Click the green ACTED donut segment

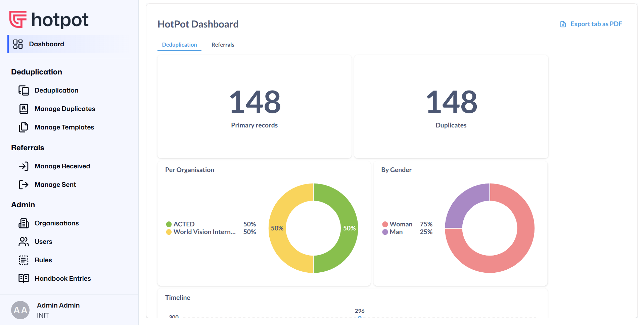[349, 228]
